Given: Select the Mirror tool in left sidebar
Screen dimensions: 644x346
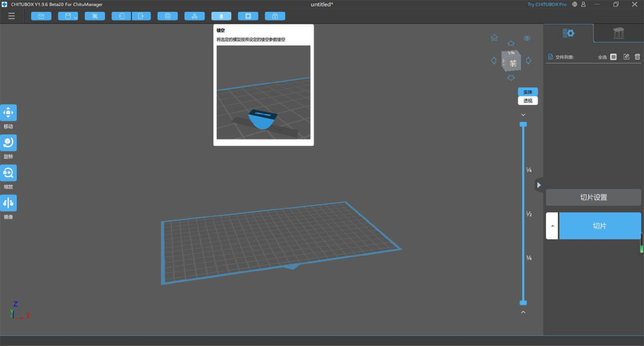Looking at the screenshot, I should tap(8, 203).
